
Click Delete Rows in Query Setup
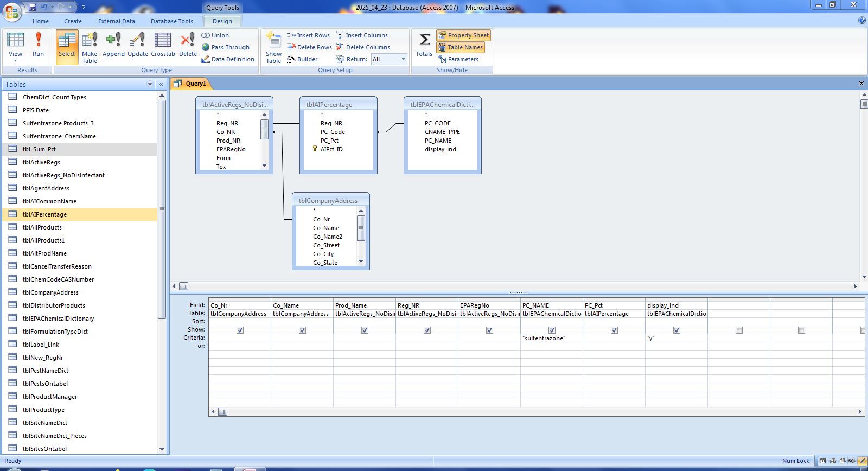point(309,47)
